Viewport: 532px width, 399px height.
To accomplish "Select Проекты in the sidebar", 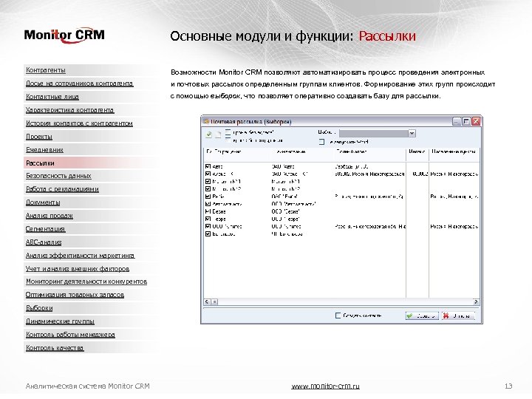I will (39, 137).
